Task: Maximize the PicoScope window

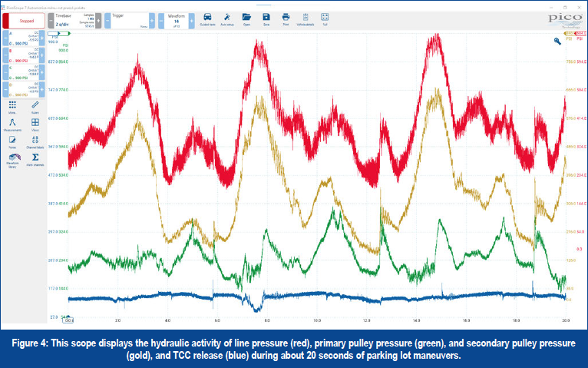Action: tap(565, 8)
